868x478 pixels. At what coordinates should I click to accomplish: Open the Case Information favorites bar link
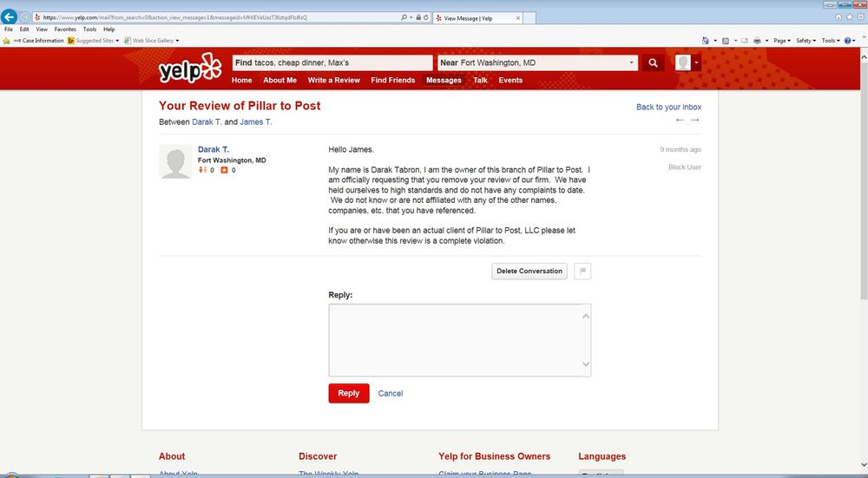point(38,41)
